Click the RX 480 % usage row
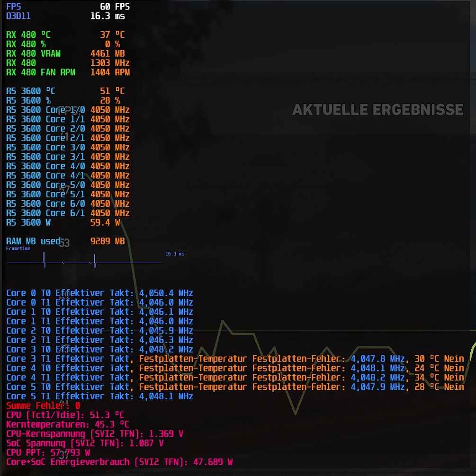 [63, 44]
